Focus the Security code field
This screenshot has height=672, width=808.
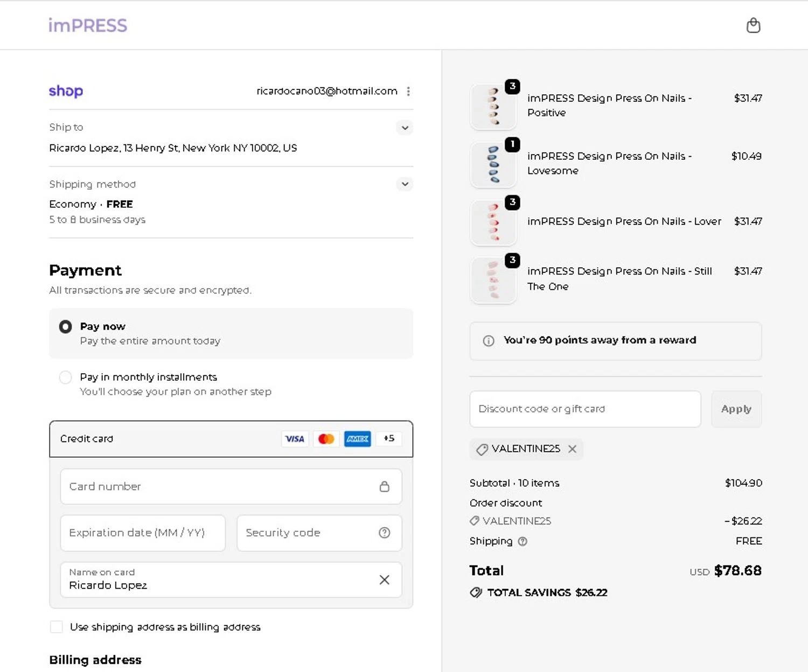click(319, 533)
